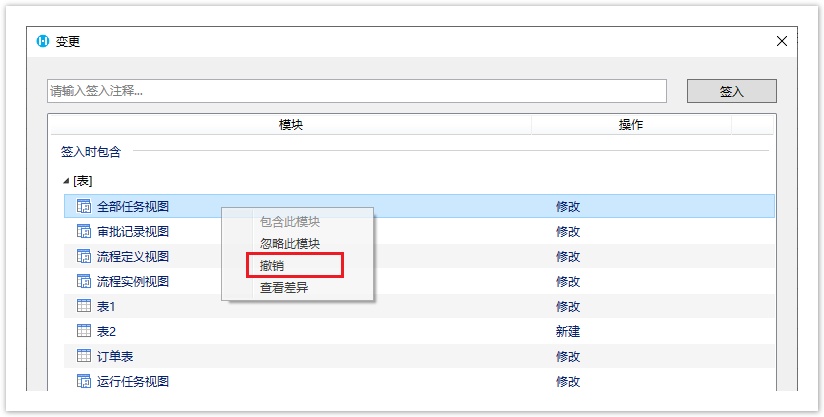Screen dimensions: 824x417
Task: Click the table icon beside 订单表
Action: point(84,357)
